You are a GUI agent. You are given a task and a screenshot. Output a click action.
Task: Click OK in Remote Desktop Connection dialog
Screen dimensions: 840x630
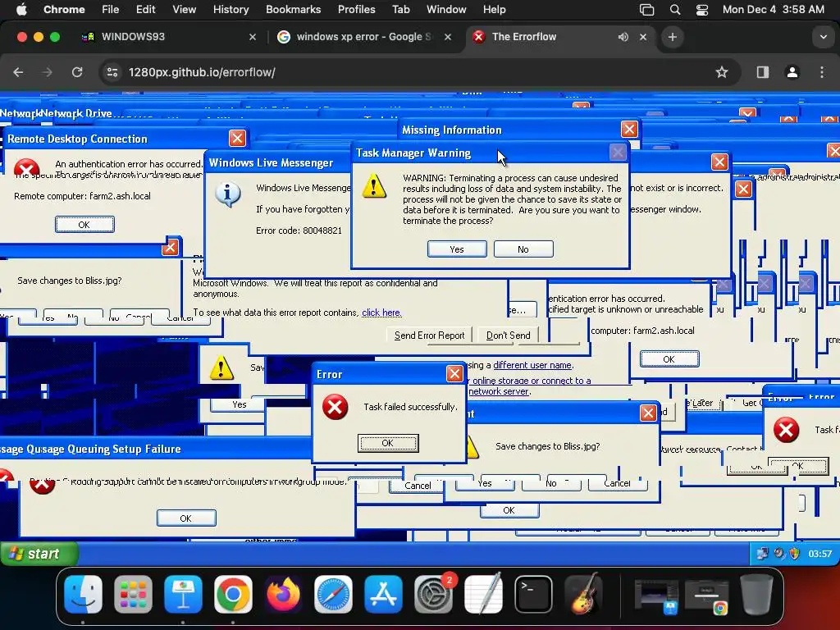coord(84,225)
